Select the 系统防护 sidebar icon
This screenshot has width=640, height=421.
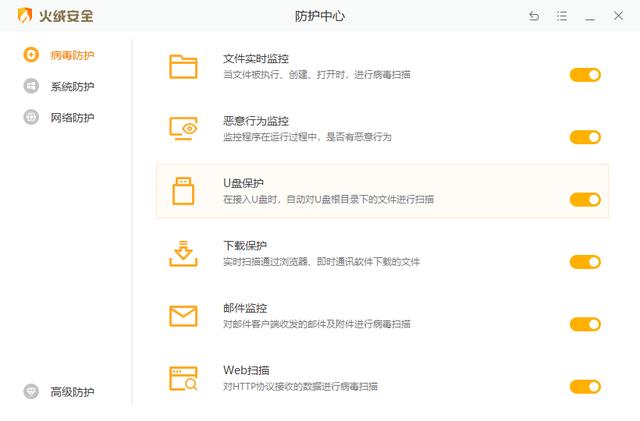[31, 86]
